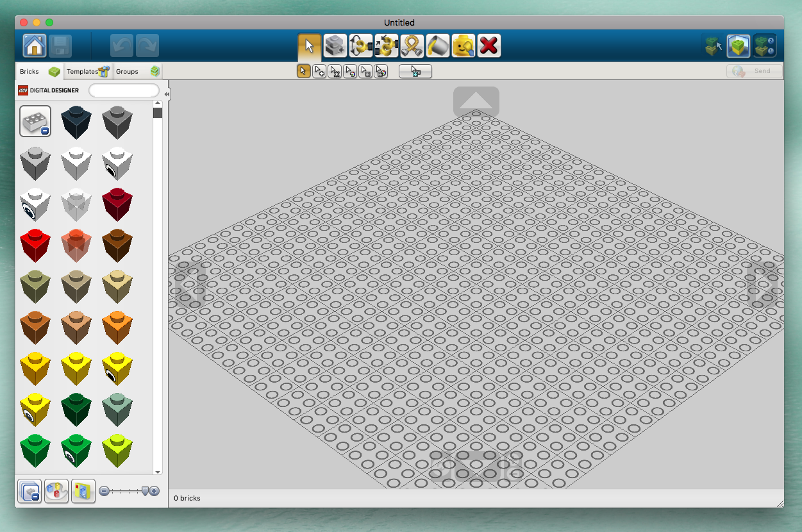802x532 pixels.
Task: Toggle filter bricks by color palette
Action: coord(56,491)
